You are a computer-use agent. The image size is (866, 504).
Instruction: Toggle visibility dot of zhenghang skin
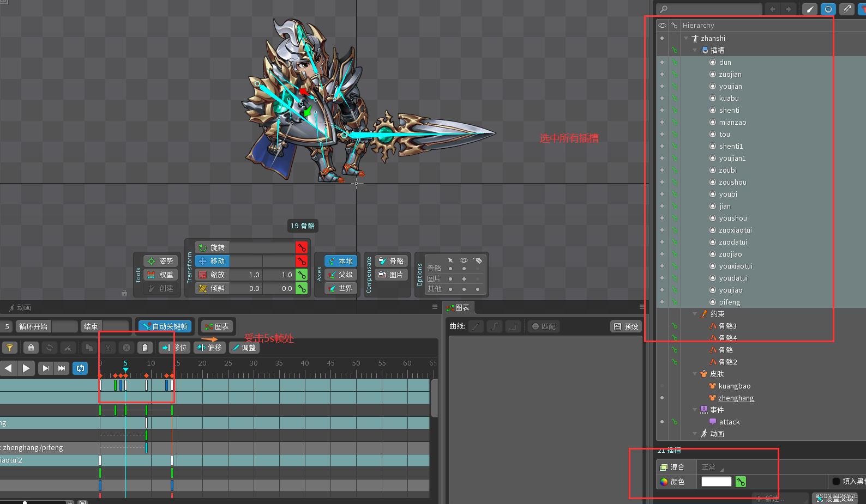pyautogui.click(x=662, y=398)
